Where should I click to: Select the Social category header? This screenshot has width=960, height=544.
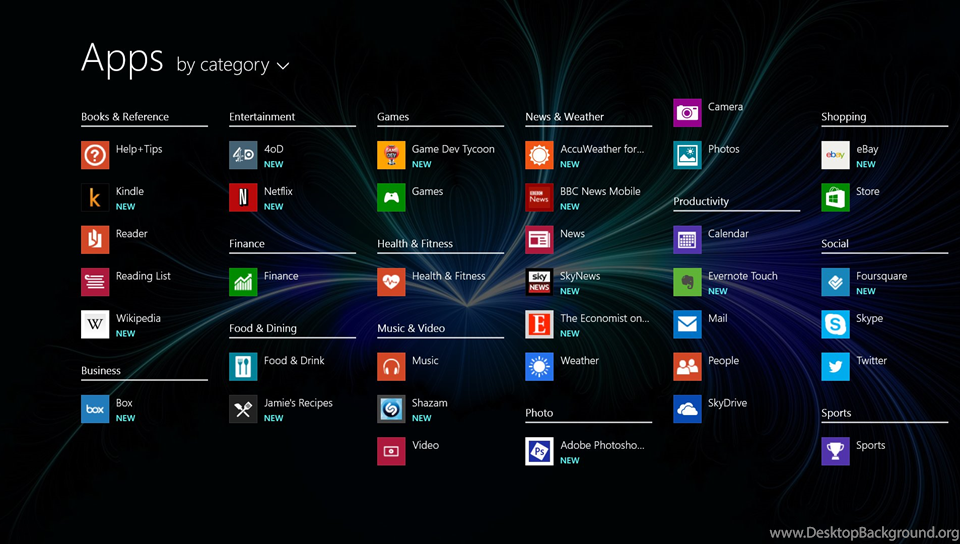click(x=835, y=244)
